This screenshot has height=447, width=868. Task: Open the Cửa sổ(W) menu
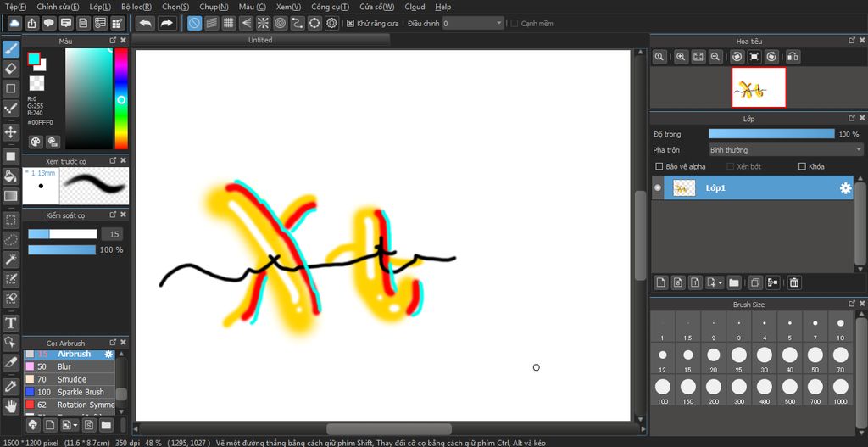(x=377, y=7)
